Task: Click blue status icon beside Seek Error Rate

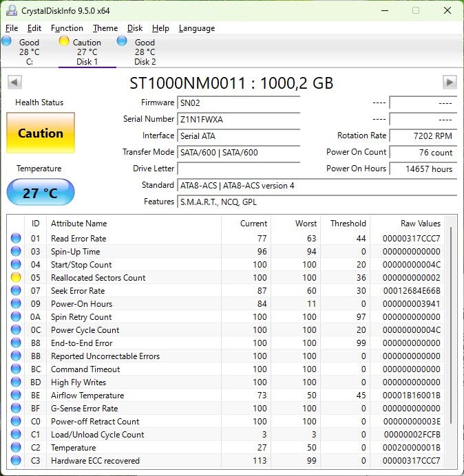Action: (x=16, y=291)
